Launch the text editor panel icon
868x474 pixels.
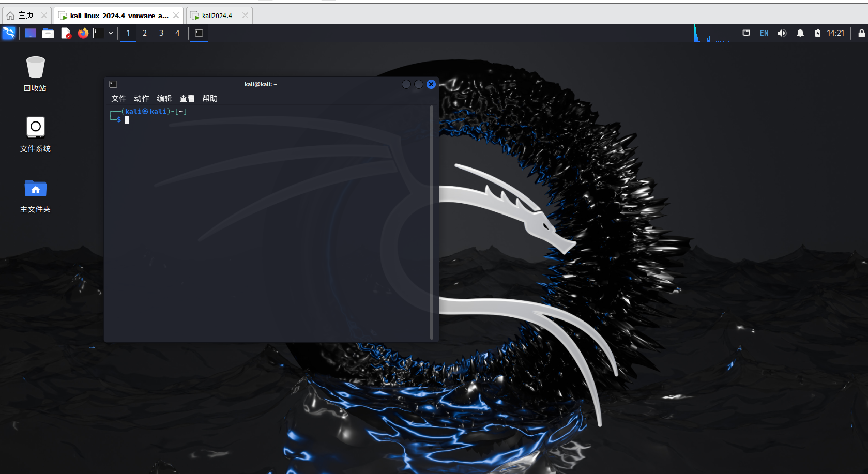click(x=66, y=33)
